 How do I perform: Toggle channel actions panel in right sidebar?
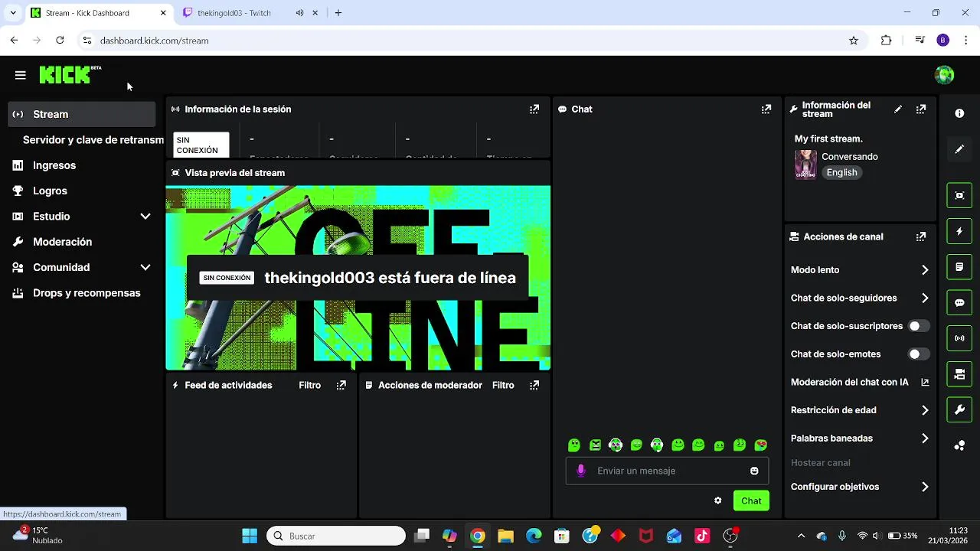pyautogui.click(x=959, y=374)
